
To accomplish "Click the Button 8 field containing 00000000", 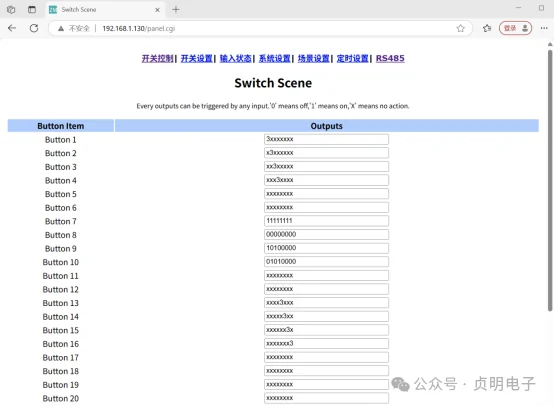I will point(326,234).
